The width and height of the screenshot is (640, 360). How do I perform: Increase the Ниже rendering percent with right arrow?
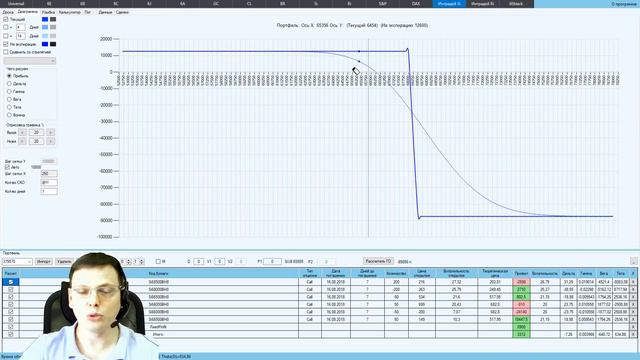51,141
